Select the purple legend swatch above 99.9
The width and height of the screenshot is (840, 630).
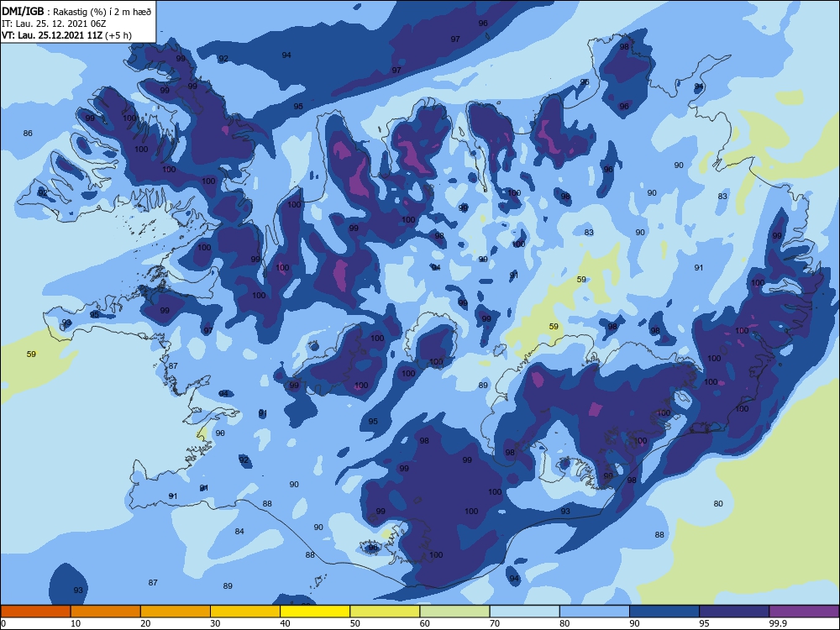[804, 612]
